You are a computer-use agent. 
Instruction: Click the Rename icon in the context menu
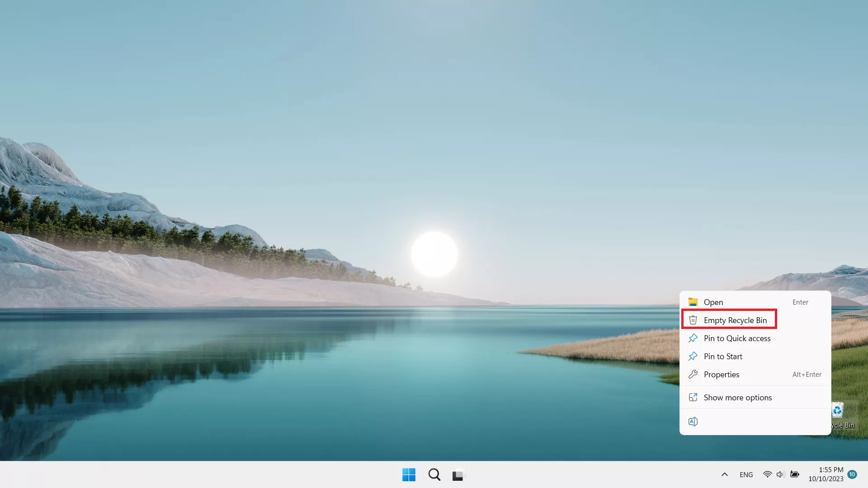tap(693, 422)
